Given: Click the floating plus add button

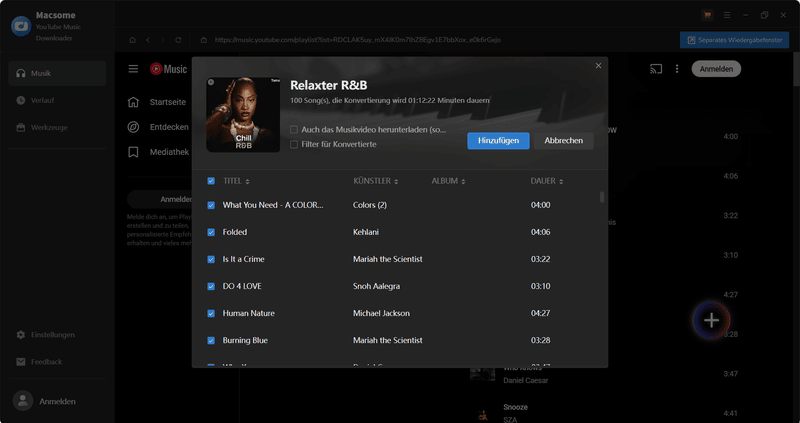Looking at the screenshot, I should (711, 320).
